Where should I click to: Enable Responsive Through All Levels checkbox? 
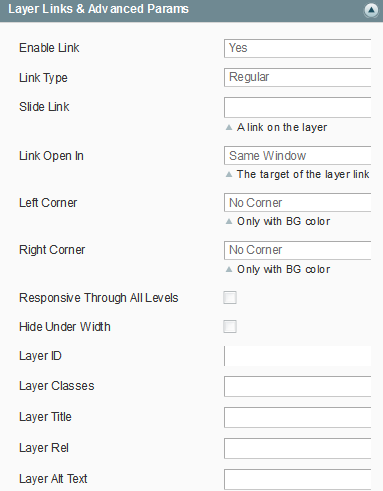point(230,298)
